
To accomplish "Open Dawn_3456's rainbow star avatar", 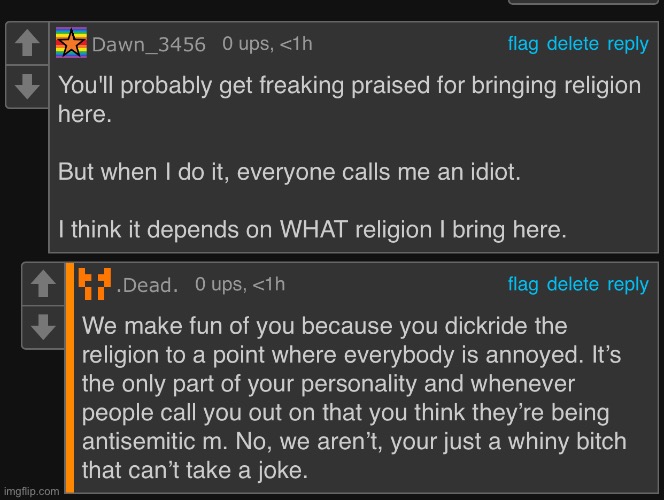I will pos(71,43).
